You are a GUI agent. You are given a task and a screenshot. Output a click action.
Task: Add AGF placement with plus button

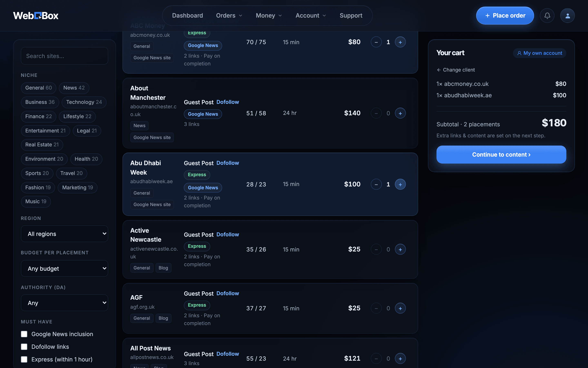tap(400, 308)
